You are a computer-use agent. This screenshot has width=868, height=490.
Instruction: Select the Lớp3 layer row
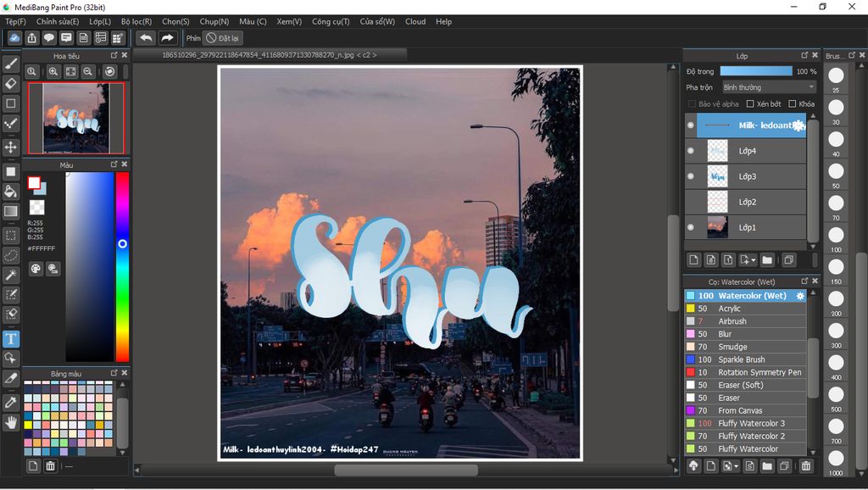745,176
